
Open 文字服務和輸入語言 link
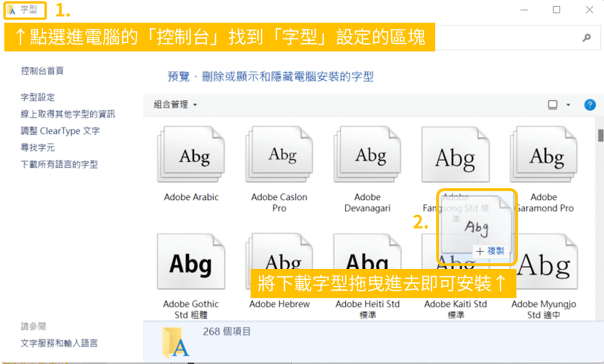[x=59, y=343]
